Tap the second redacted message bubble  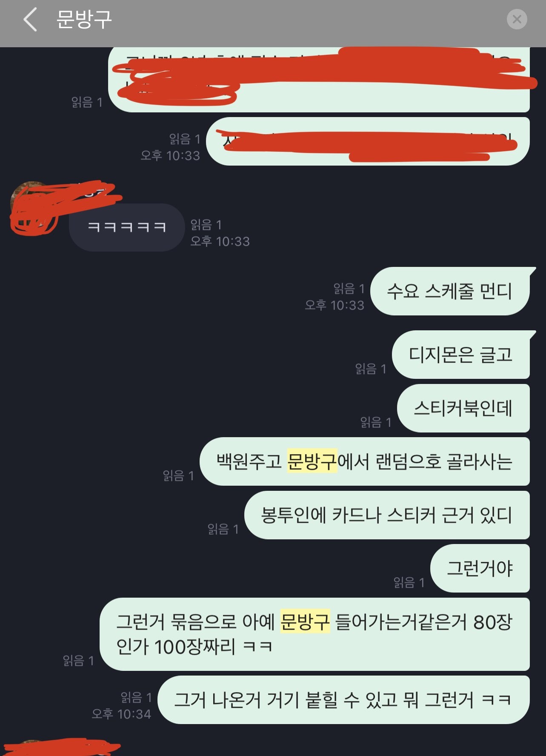[x=368, y=141]
